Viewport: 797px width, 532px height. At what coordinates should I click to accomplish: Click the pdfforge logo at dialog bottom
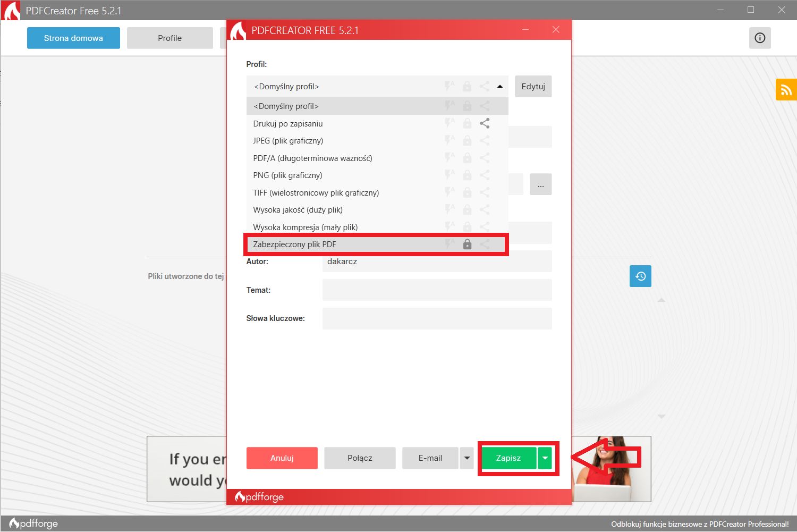pos(260,496)
